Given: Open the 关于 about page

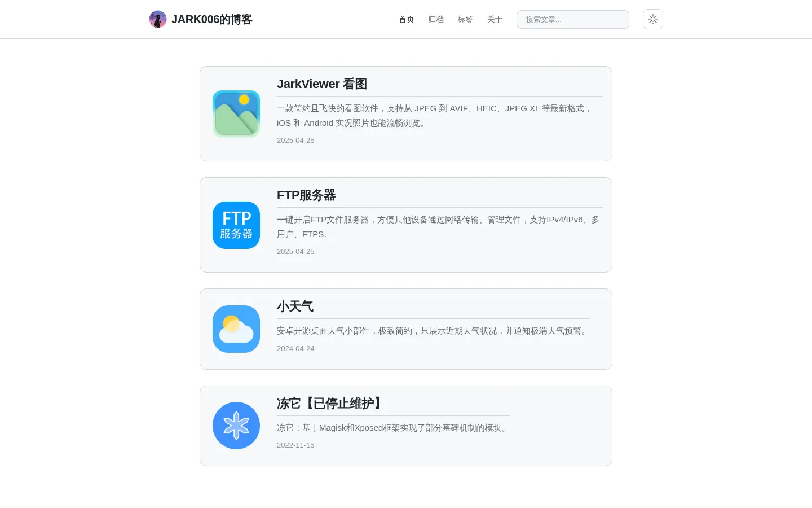Looking at the screenshot, I should tap(495, 19).
